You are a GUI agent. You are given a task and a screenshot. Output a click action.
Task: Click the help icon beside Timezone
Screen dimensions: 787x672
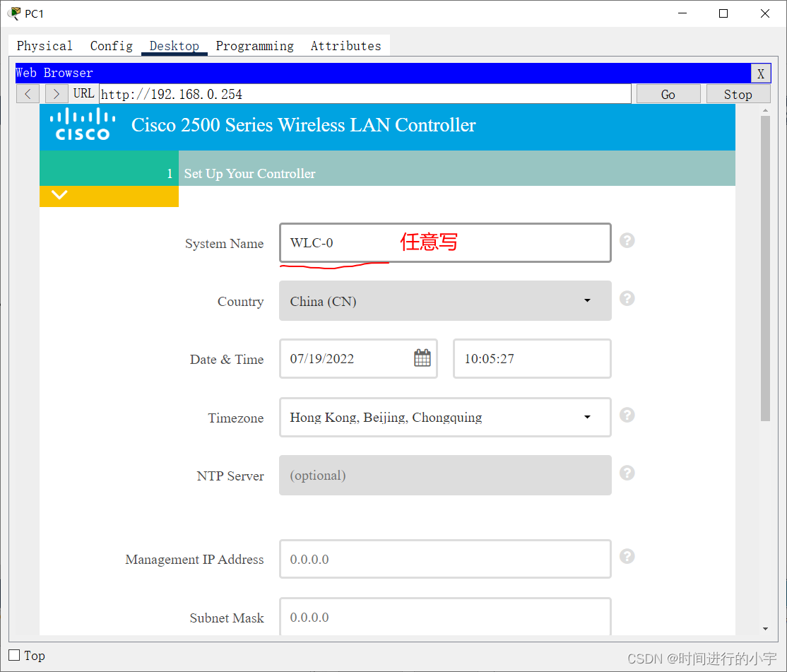pyautogui.click(x=627, y=415)
